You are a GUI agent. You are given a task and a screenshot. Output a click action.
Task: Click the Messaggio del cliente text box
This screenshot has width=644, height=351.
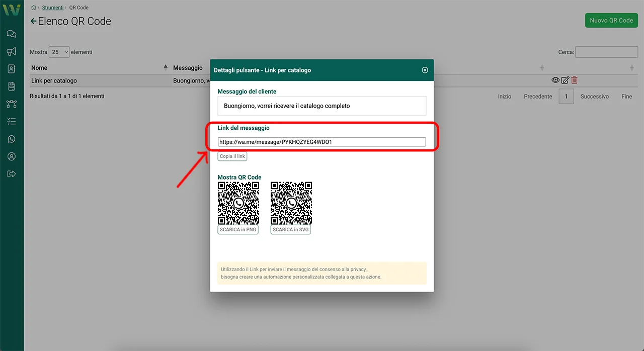(321, 106)
